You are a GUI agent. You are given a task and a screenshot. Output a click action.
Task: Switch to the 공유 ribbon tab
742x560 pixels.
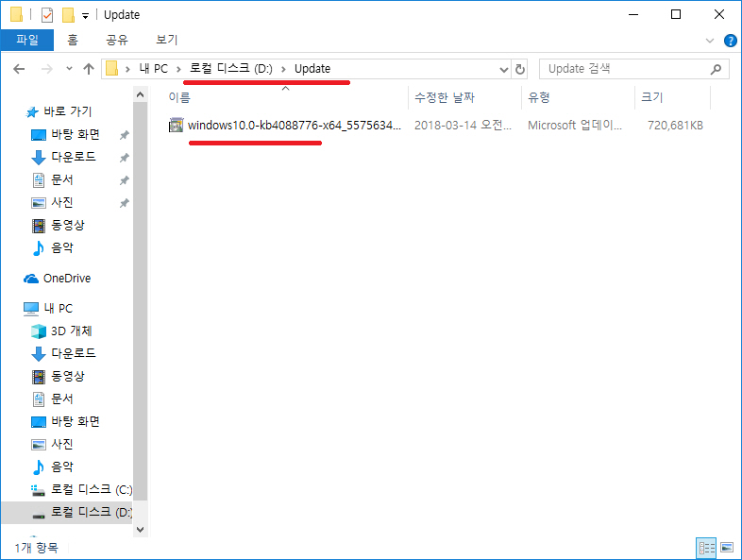pos(117,40)
